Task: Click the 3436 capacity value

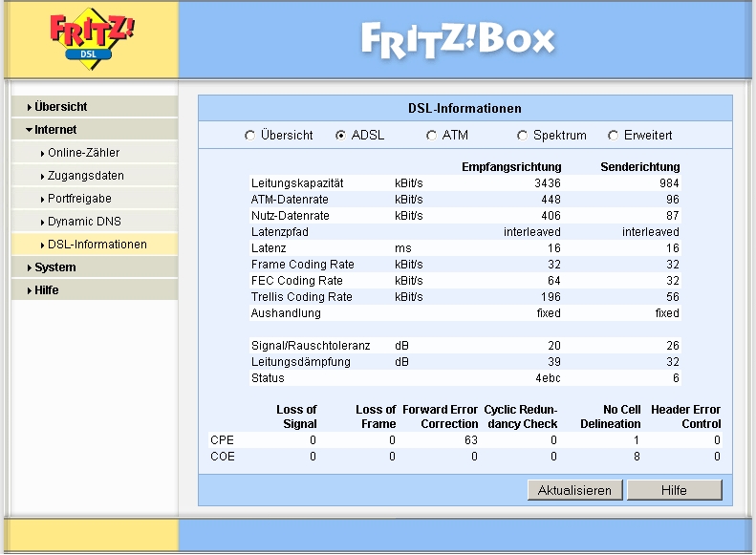Action: pos(548,183)
